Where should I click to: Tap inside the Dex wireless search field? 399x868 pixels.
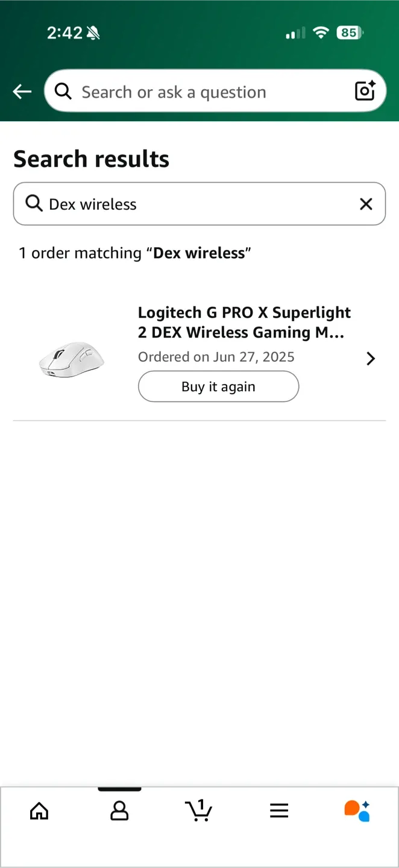point(181,204)
